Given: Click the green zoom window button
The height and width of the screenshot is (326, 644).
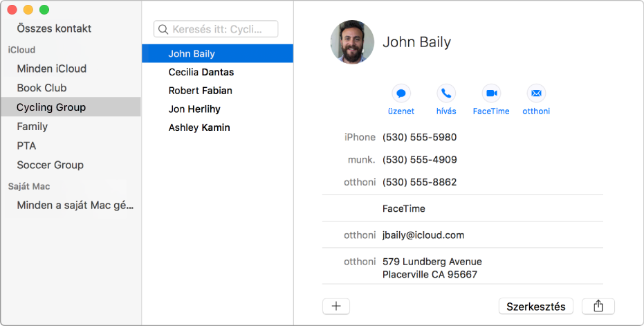Looking at the screenshot, I should pyautogui.click(x=44, y=10).
